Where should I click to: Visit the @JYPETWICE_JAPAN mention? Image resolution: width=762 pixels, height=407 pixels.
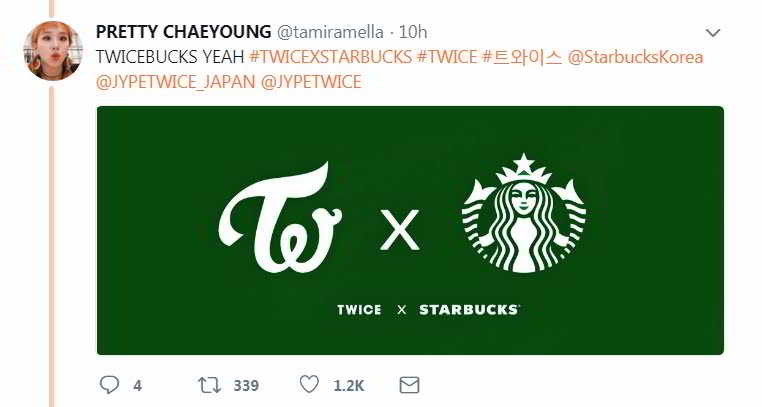pyautogui.click(x=175, y=81)
